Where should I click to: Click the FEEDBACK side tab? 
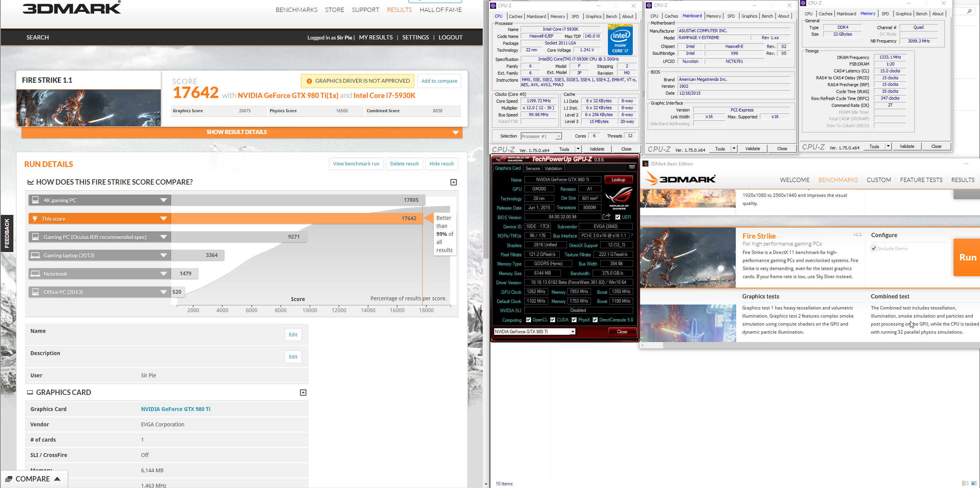pos(7,233)
